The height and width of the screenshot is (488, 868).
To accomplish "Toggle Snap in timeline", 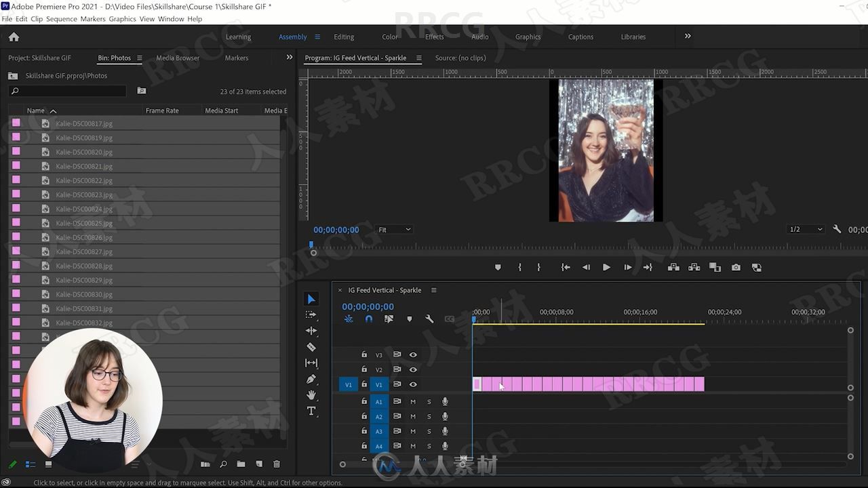I will tap(369, 319).
